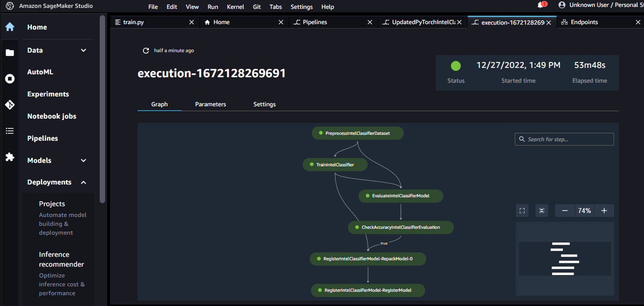Click the 74% zoom level value
Image resolution: width=644 pixels, height=306 pixels.
pyautogui.click(x=585, y=211)
